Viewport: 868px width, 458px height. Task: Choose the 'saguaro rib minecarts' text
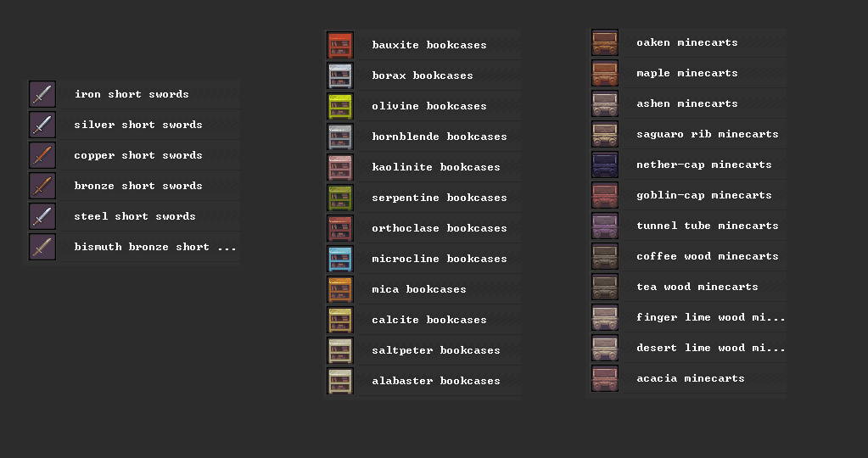(708, 134)
